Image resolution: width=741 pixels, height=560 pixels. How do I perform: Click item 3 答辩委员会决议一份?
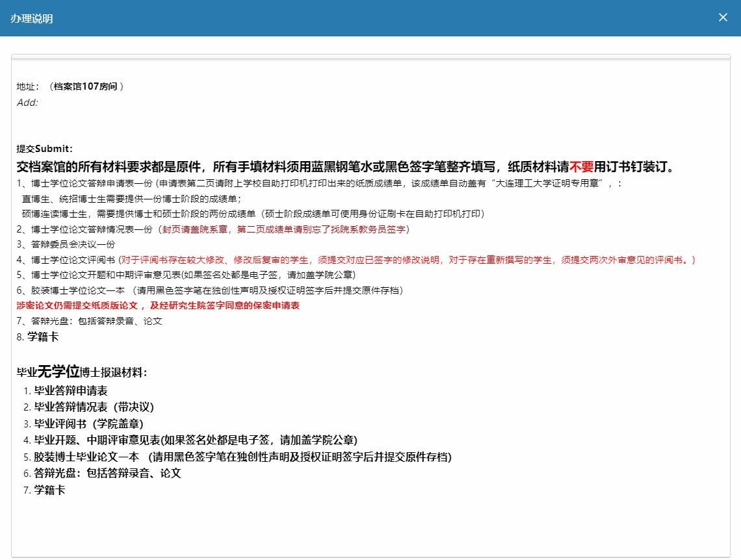[x=66, y=244]
